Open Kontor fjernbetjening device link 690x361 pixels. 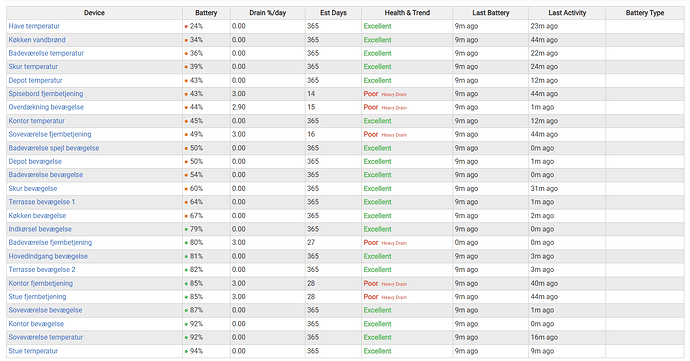pyautogui.click(x=40, y=284)
